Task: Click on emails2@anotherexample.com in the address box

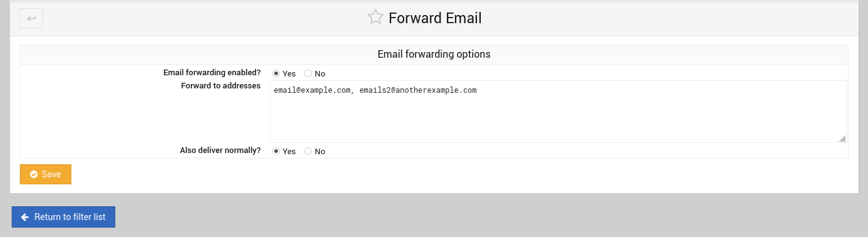Action: pyautogui.click(x=418, y=90)
